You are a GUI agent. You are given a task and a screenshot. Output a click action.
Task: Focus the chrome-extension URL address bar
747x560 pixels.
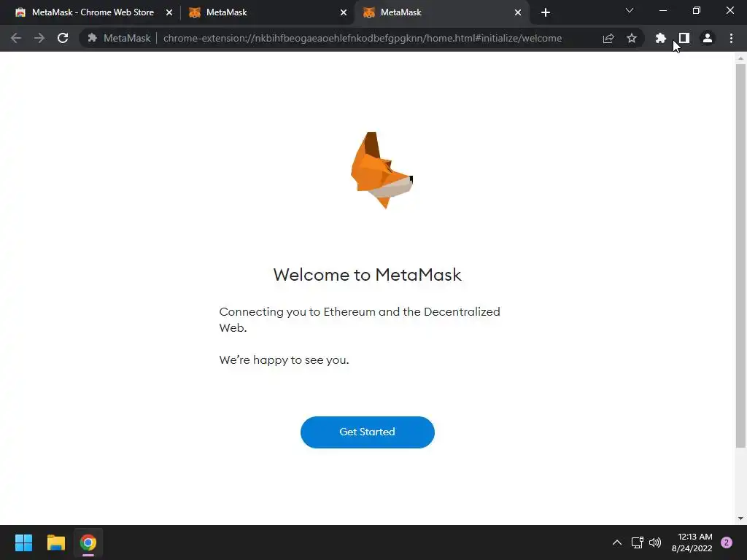363,38
